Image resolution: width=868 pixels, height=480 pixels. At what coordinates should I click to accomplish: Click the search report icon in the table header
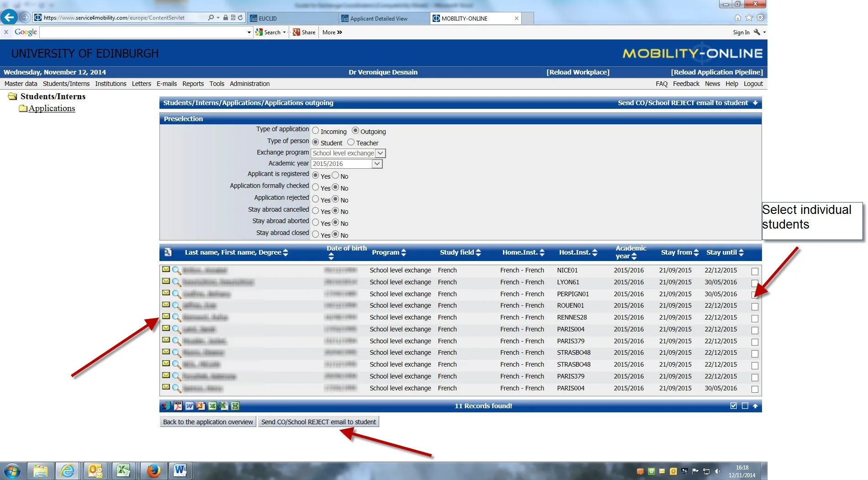tap(168, 252)
